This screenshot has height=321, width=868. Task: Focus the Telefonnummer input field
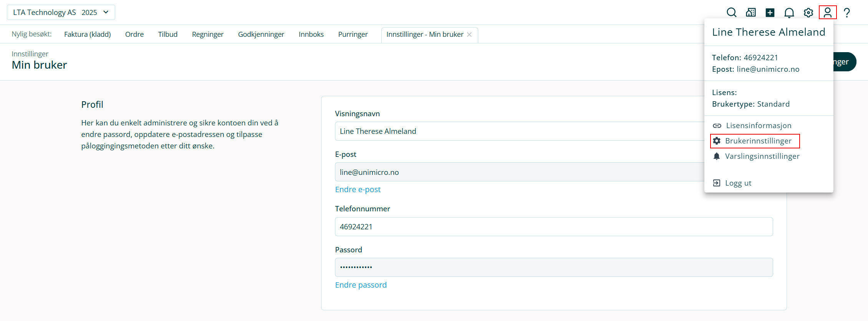553,227
